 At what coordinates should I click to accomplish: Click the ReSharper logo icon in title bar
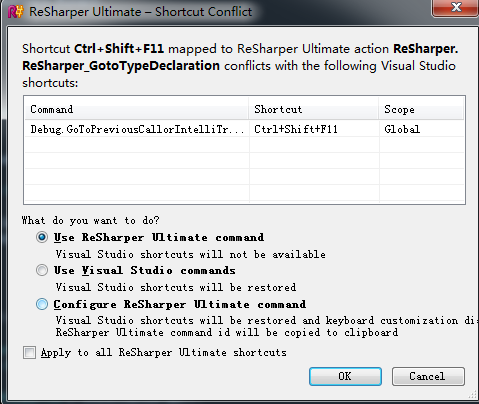[x=16, y=12]
